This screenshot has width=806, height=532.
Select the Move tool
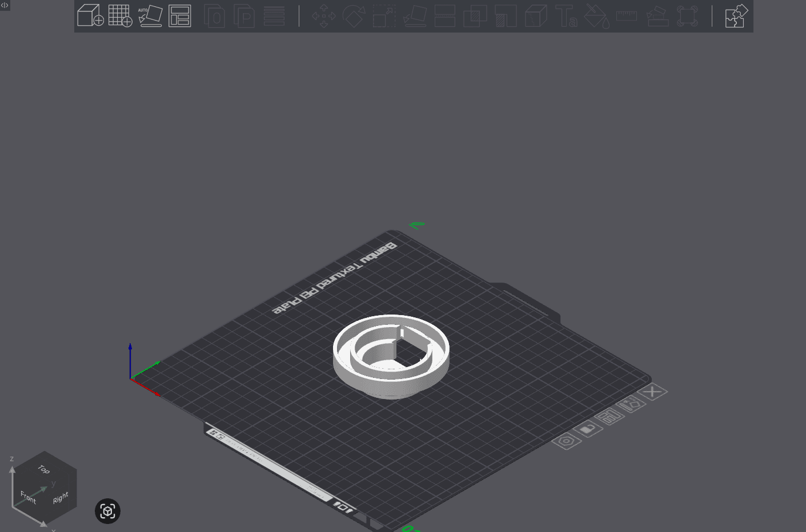[x=323, y=16]
